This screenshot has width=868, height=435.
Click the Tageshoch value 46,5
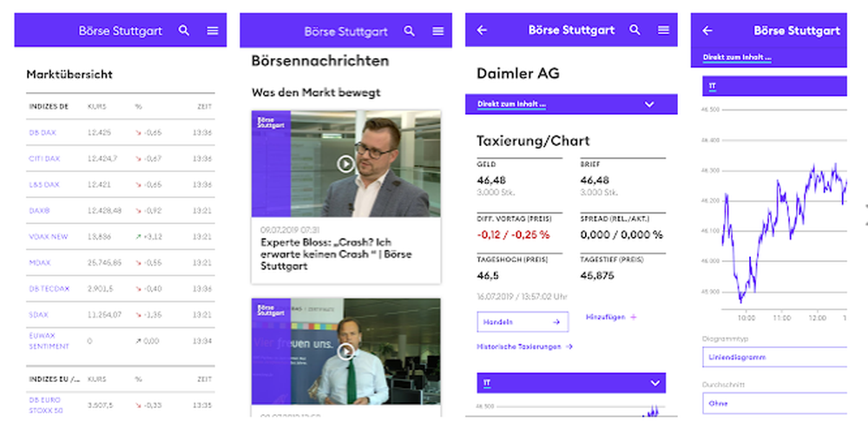[x=487, y=275]
